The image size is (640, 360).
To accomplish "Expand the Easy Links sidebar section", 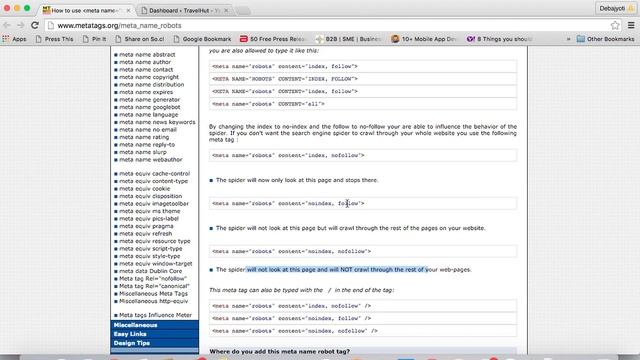I will click(x=154, y=334).
